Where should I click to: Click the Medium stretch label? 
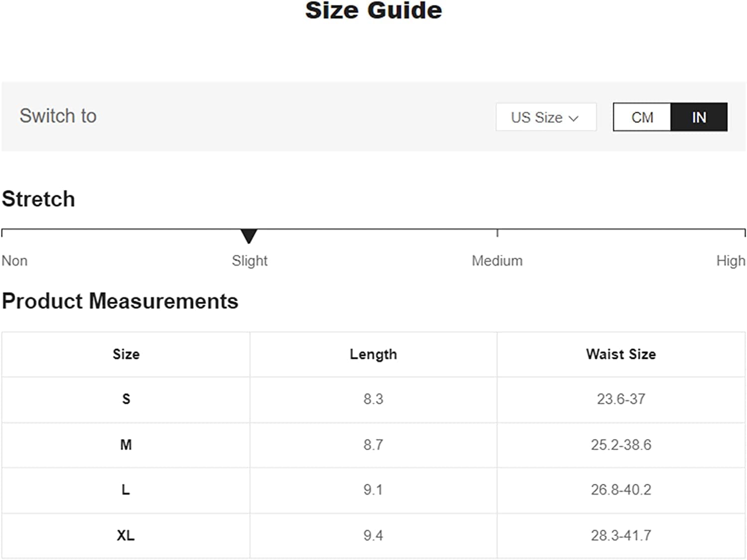(x=497, y=261)
